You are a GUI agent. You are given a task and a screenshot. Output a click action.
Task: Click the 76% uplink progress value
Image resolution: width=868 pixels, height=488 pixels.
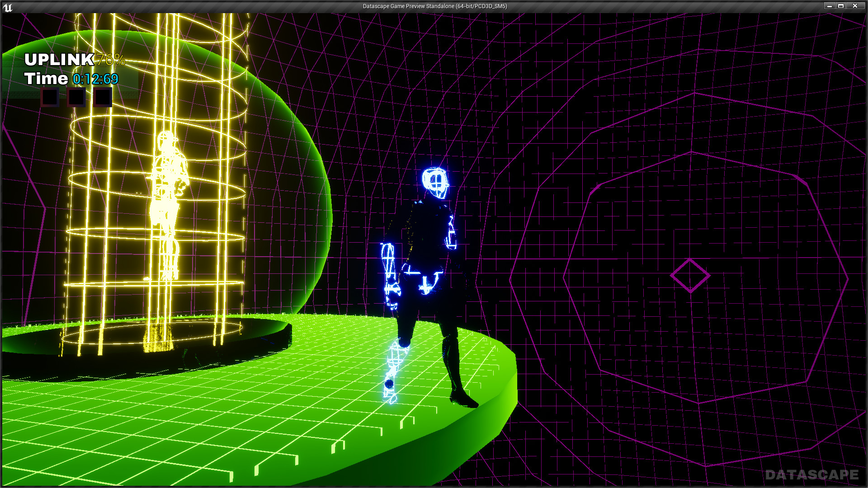(111, 60)
